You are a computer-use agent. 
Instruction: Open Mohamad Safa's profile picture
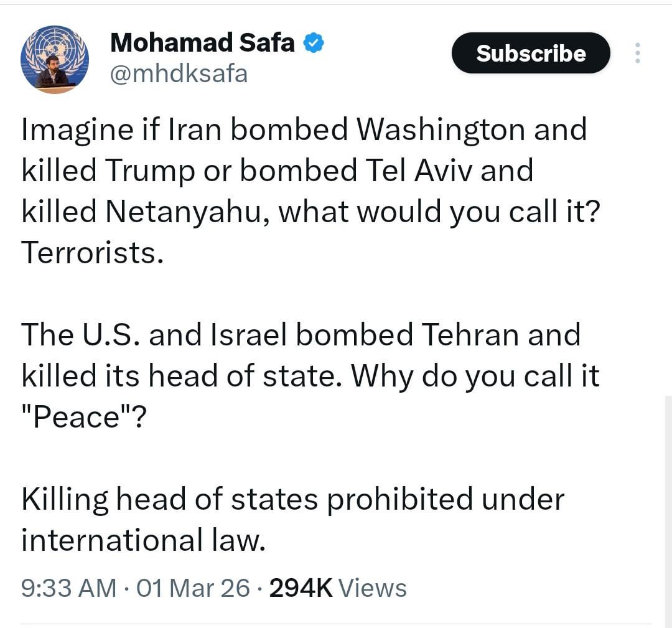(x=55, y=60)
